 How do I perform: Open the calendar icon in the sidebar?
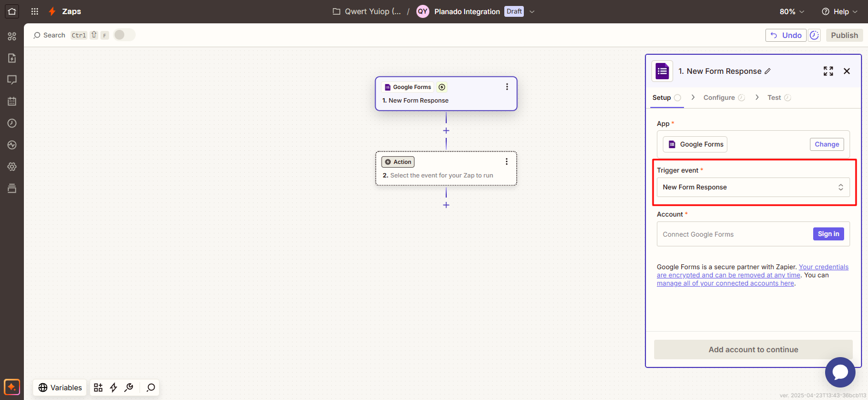coord(12,101)
